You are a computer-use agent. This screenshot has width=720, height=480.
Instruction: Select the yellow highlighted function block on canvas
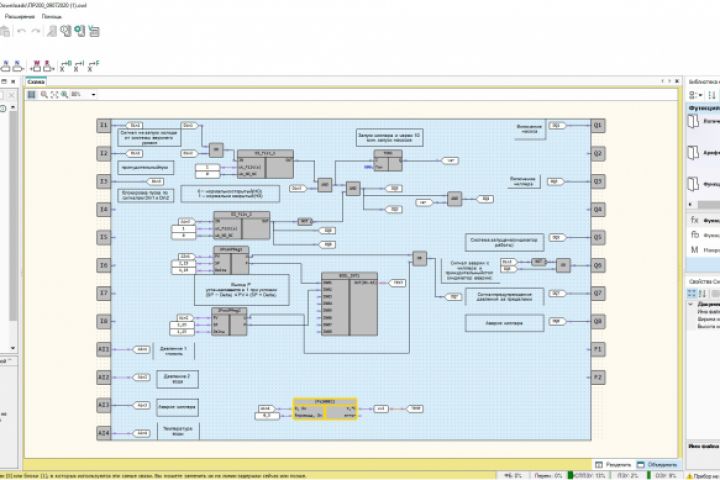tap(325, 408)
